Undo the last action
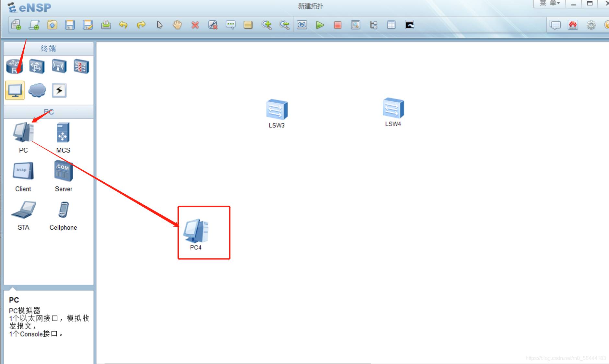This screenshot has width=609, height=364. [x=123, y=25]
